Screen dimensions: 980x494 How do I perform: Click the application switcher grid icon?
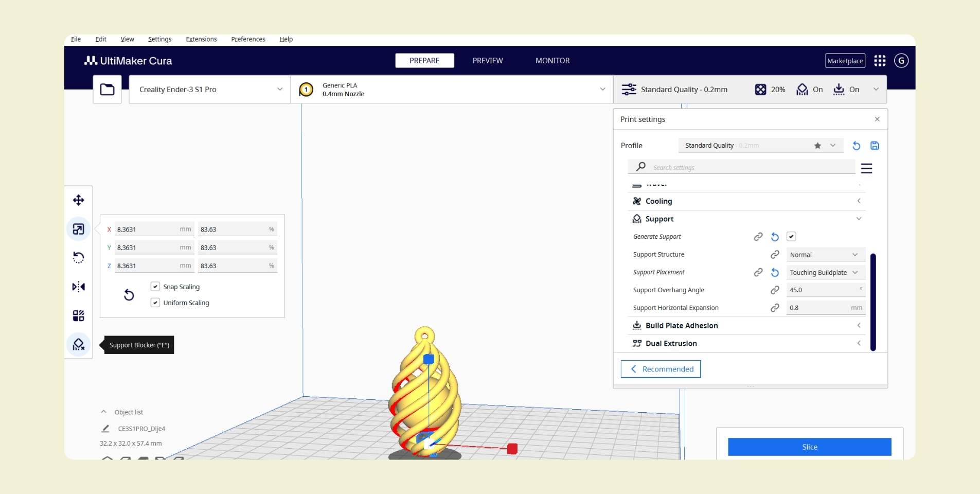click(x=880, y=61)
